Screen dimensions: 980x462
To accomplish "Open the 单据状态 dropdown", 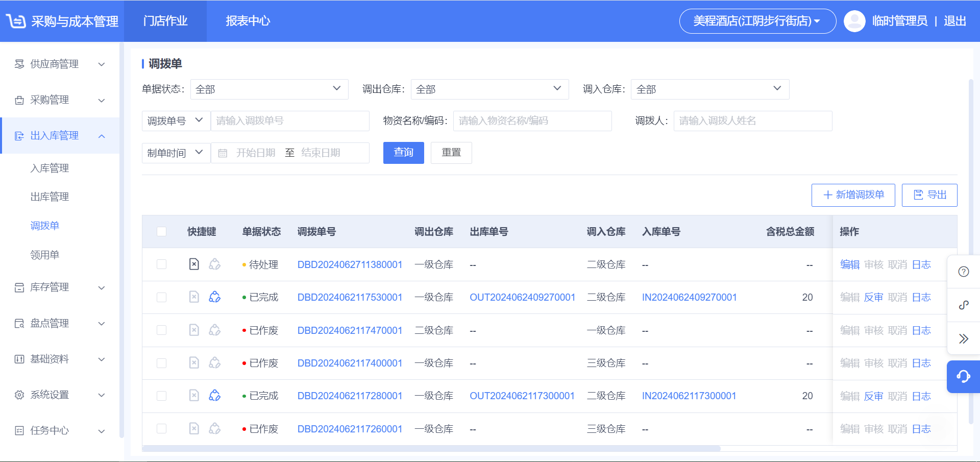I will [269, 89].
